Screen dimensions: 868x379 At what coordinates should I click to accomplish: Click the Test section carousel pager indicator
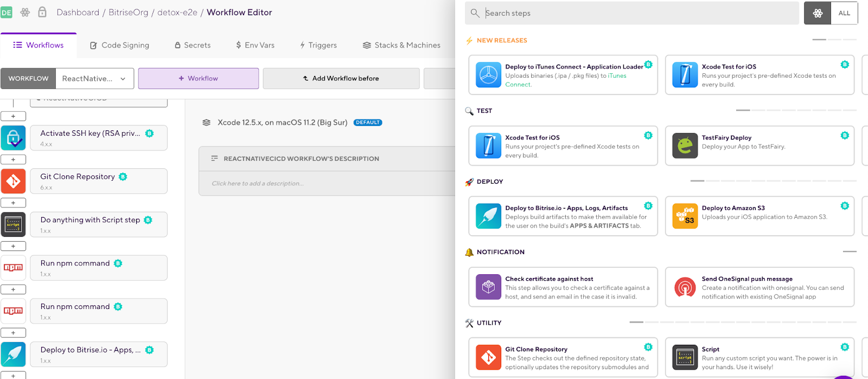pyautogui.click(x=796, y=110)
